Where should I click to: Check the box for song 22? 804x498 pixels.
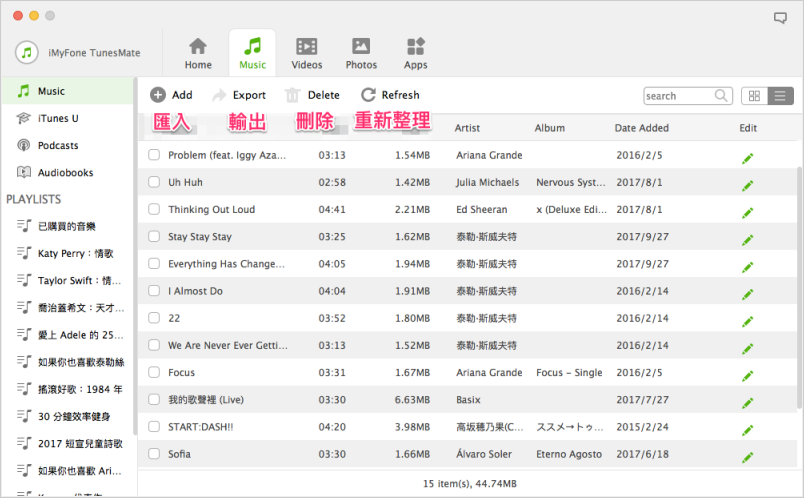point(154,318)
